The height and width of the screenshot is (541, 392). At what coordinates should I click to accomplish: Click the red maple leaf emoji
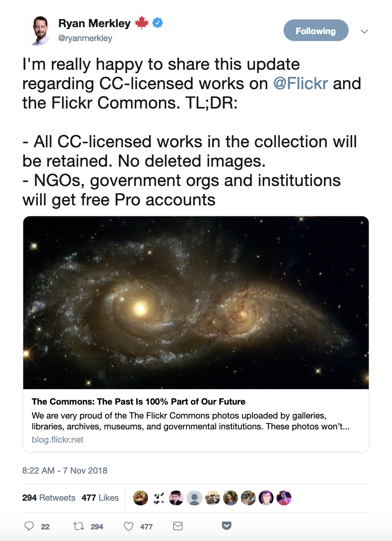[x=142, y=23]
